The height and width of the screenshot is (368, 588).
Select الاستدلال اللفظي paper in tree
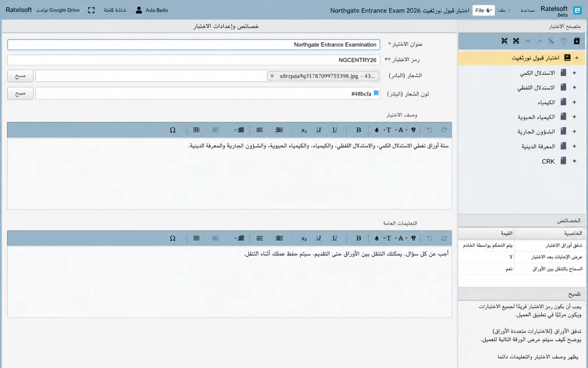pos(536,88)
